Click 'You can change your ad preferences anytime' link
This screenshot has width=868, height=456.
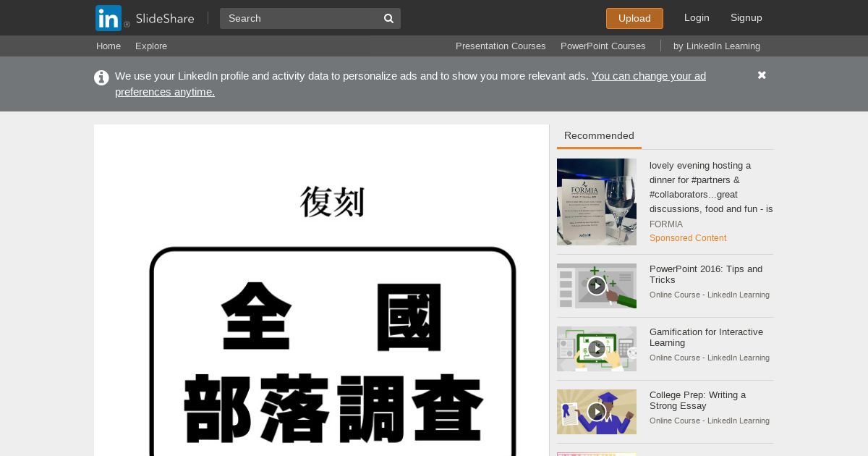[x=410, y=84]
